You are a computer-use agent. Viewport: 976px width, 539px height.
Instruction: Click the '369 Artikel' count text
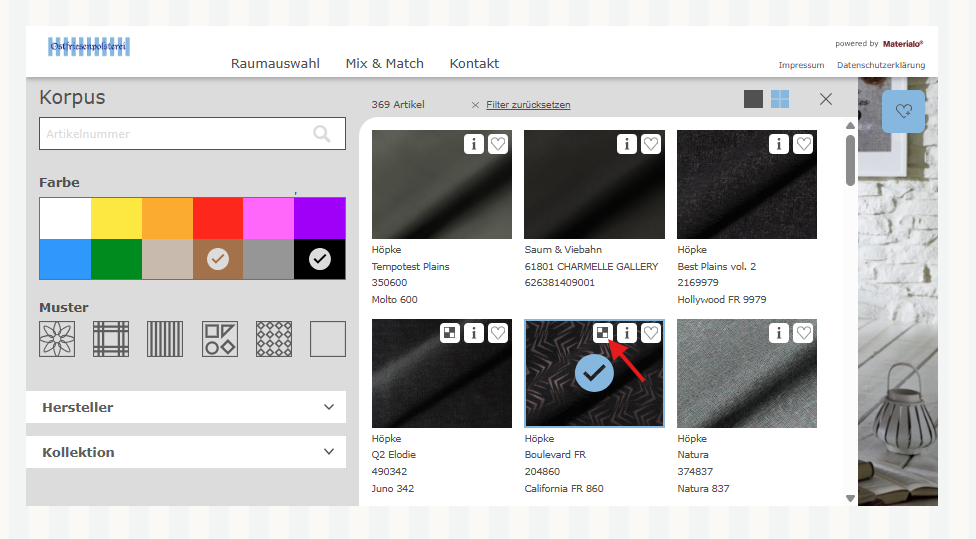398,105
